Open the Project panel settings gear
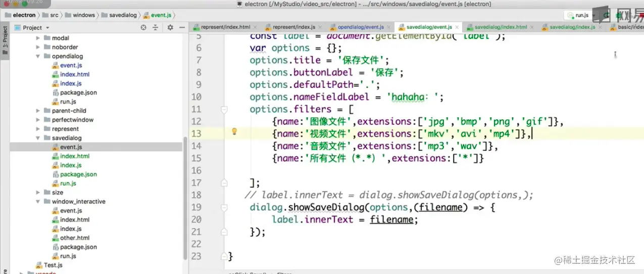This screenshot has height=274, width=644. (x=170, y=28)
